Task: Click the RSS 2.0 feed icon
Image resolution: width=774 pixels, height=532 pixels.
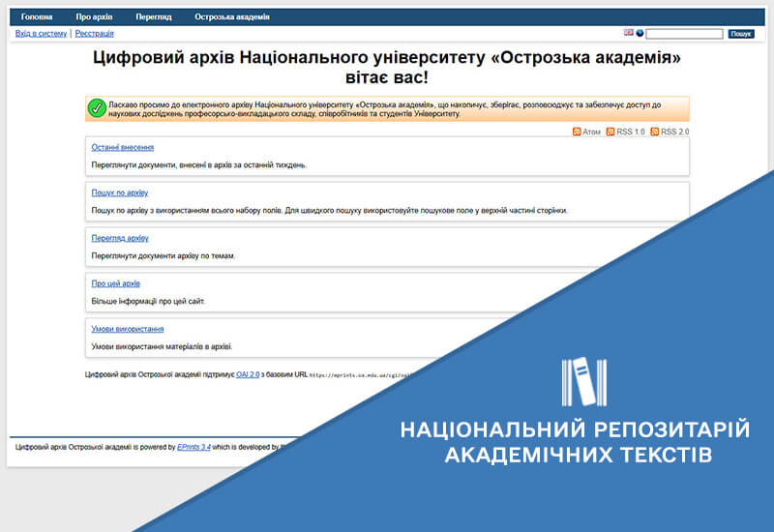Action: click(655, 132)
